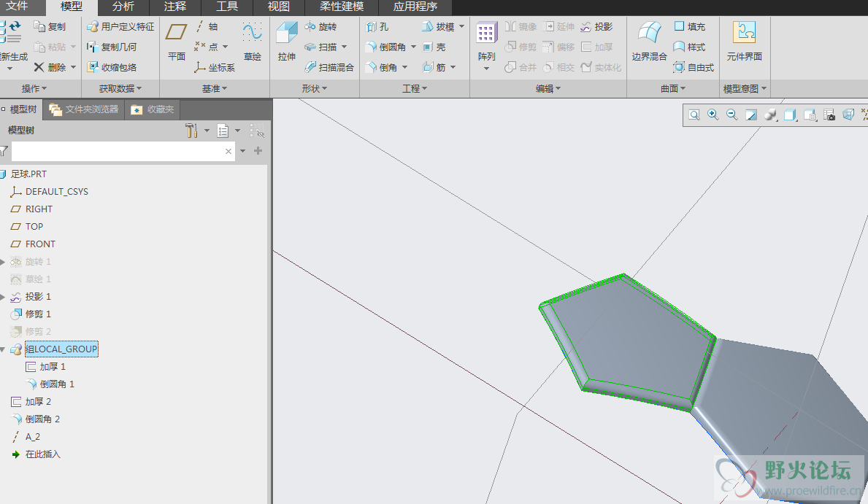Choose the Sweep (扫描) tool
The image size is (868, 504).
pyautogui.click(x=320, y=47)
